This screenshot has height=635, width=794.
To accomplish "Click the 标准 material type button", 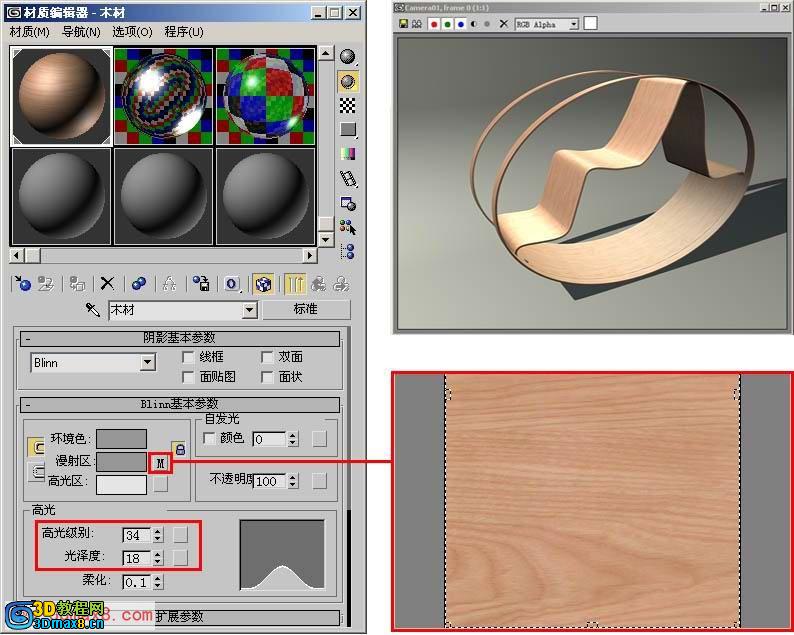I will click(305, 309).
